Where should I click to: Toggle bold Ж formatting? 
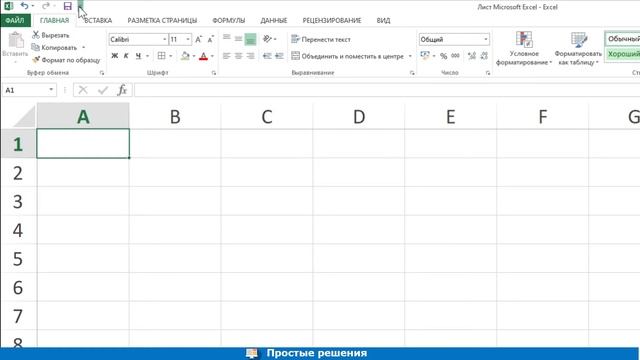pos(114,56)
